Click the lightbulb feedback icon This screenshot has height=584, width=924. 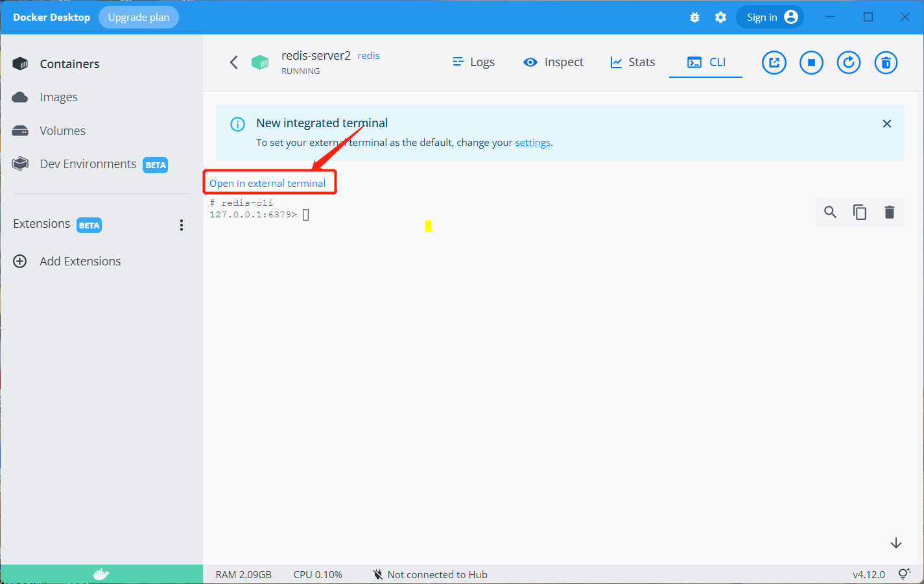click(905, 574)
